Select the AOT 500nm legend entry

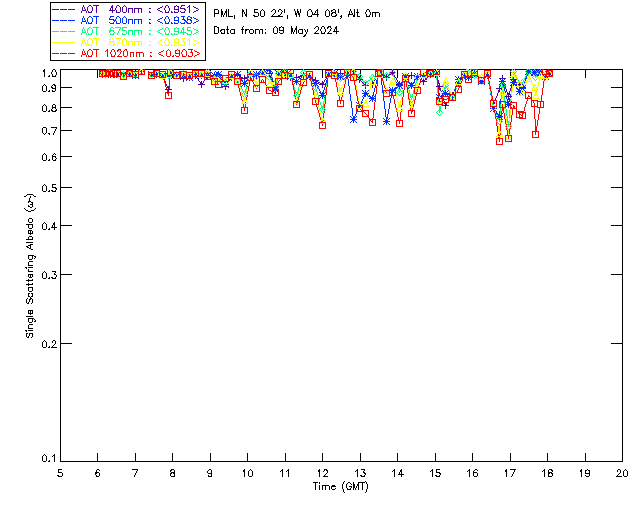tap(126, 20)
